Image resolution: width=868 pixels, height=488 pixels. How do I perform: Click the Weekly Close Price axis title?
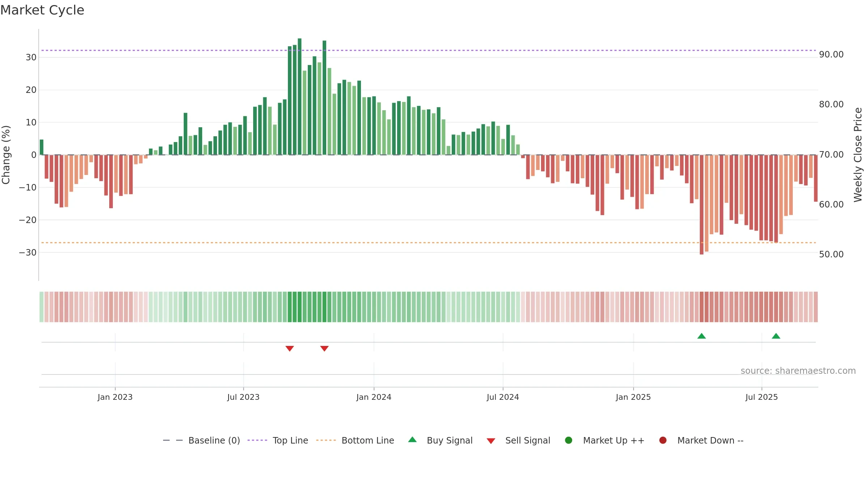pos(858,155)
